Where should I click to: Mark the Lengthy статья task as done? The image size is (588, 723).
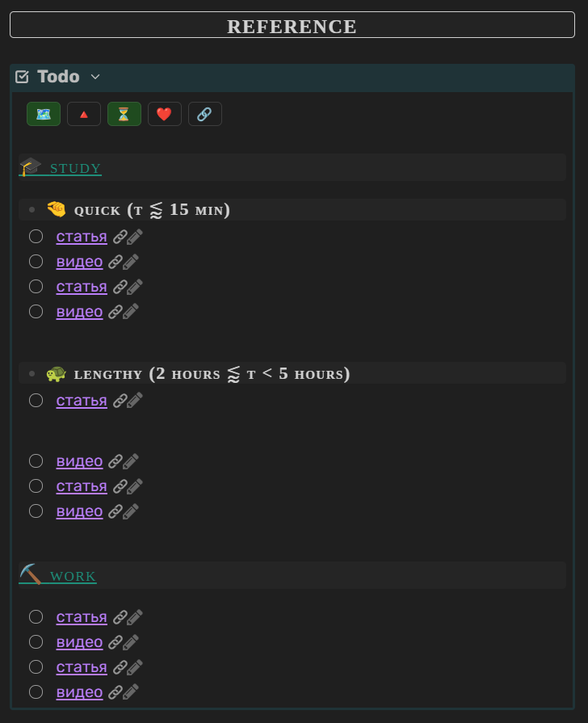(x=36, y=400)
